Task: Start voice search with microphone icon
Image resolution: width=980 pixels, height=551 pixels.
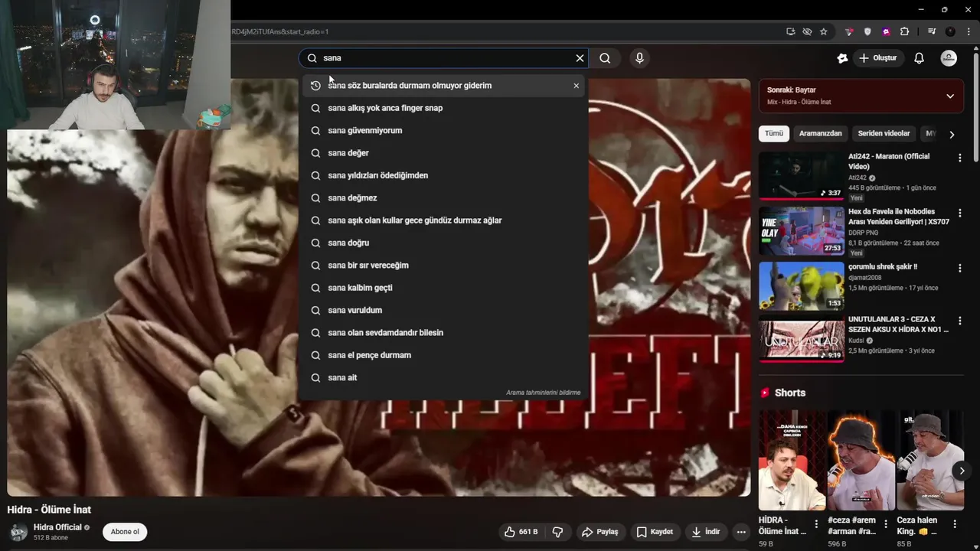Action: (639, 58)
